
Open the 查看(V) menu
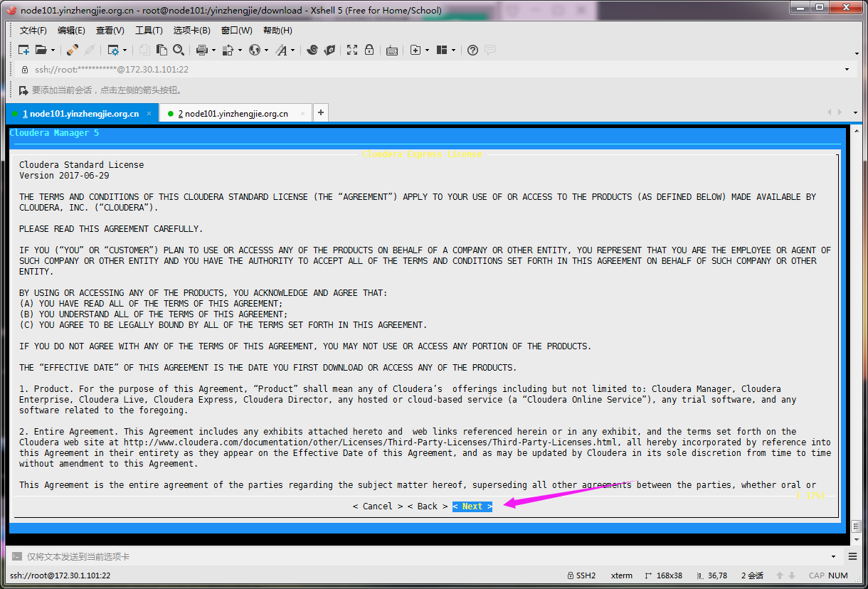point(110,31)
